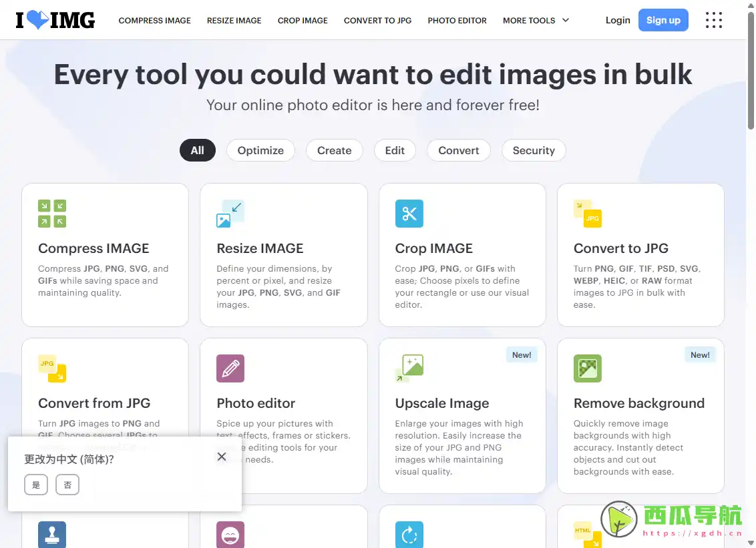Open COMPRESS IMAGE in top navigation
The width and height of the screenshot is (756, 548).
point(154,20)
